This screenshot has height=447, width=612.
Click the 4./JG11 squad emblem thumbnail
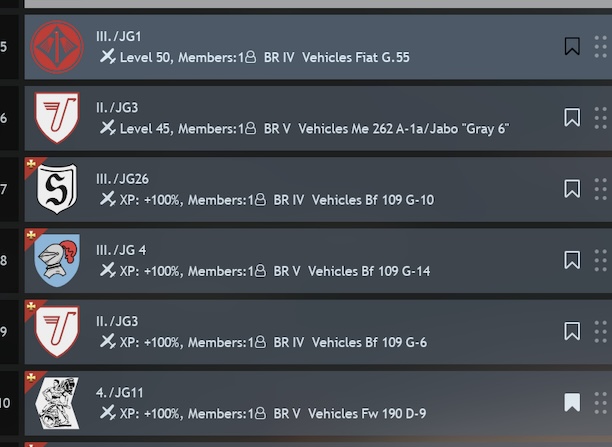tap(57, 403)
